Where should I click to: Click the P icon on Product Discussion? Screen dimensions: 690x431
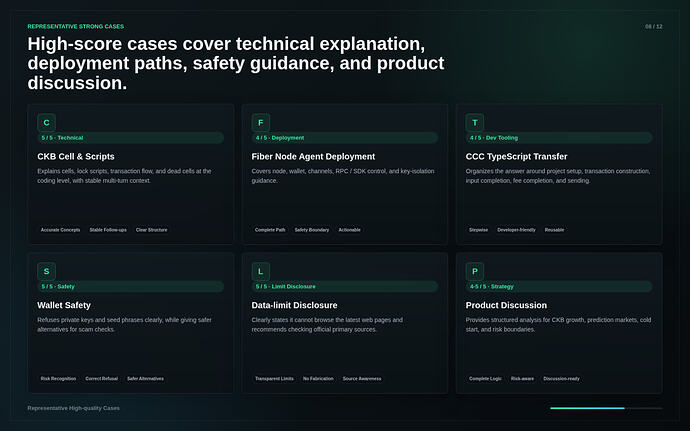pyautogui.click(x=475, y=272)
